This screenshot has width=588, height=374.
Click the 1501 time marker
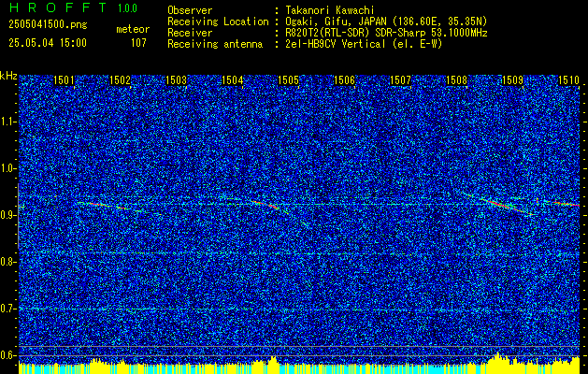click(x=64, y=80)
